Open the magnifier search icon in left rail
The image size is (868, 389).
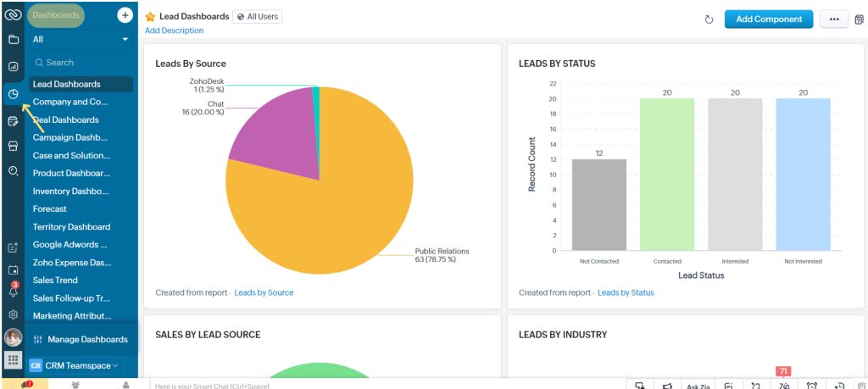tap(14, 171)
